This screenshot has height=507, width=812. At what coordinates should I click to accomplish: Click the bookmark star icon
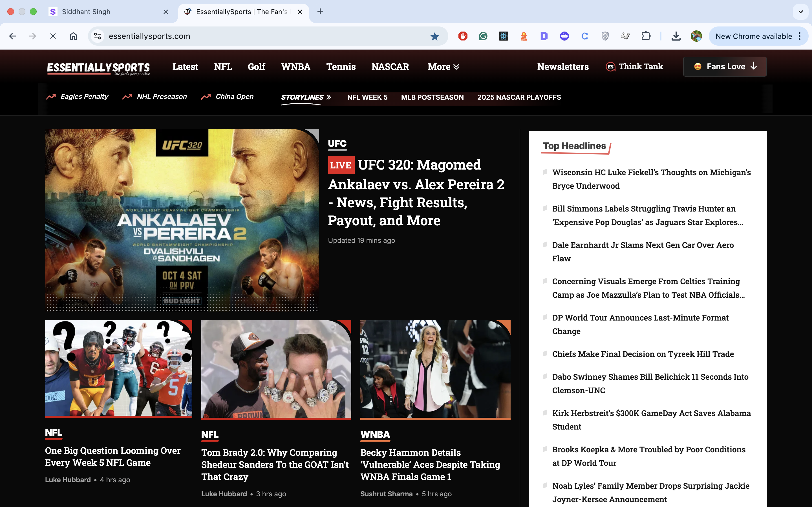point(434,36)
